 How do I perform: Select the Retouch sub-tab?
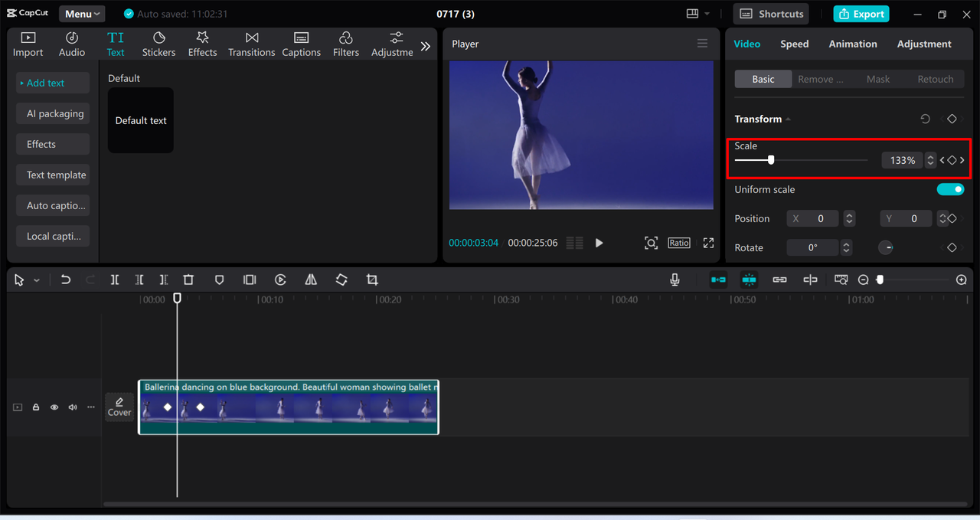(x=936, y=79)
